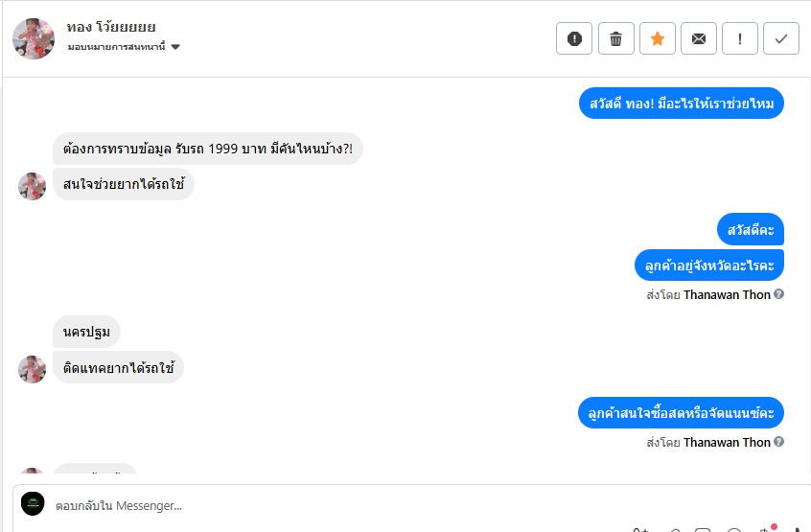Click the ลูกค้าอยู่จังหวัดอะไรคะ message bubble
Viewport: 811px width, 532px height.
point(709,264)
